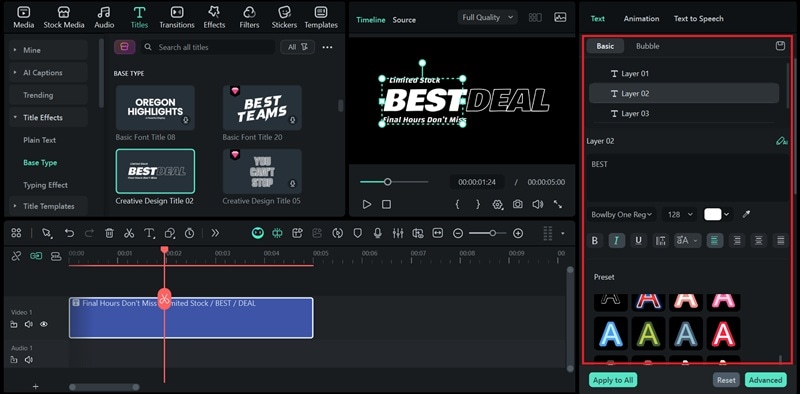Click the eyedropper color picker icon
800x394 pixels.
tap(746, 214)
